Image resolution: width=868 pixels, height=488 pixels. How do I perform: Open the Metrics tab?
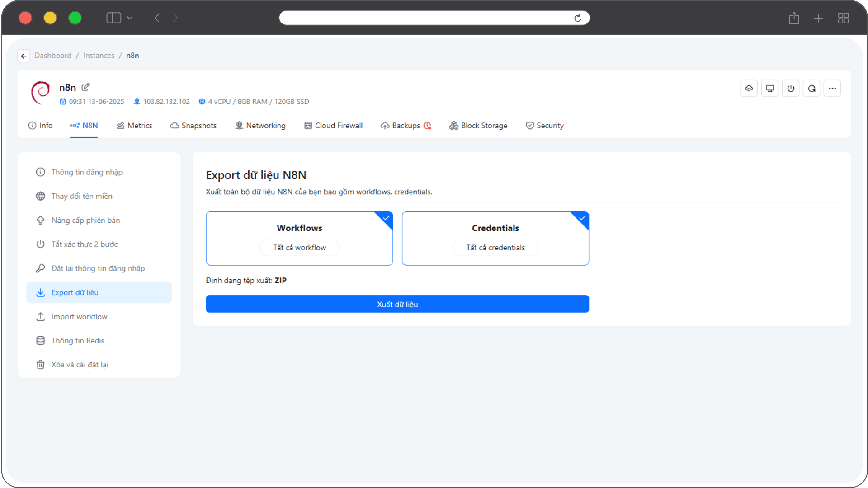134,126
